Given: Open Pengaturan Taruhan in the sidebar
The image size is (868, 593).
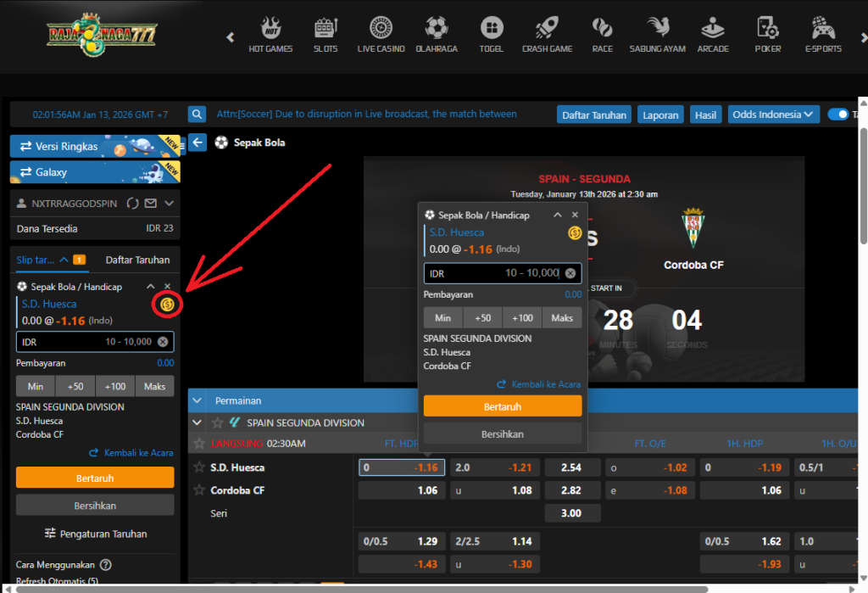Looking at the screenshot, I should pyautogui.click(x=95, y=534).
